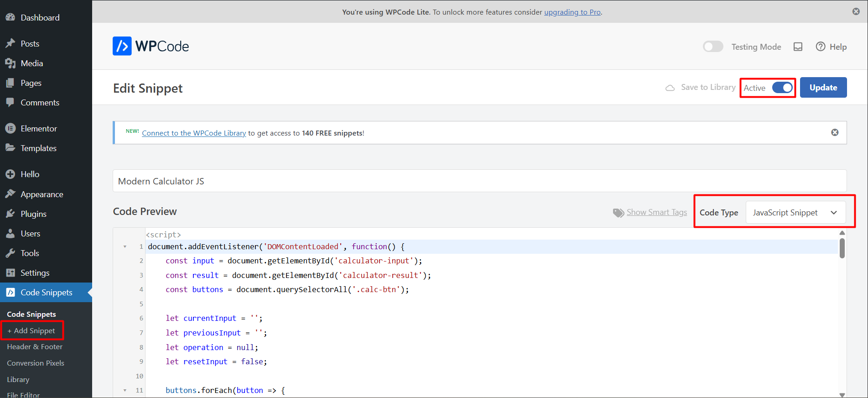Open the notifications inbox icon
The image size is (868, 398).
point(798,47)
